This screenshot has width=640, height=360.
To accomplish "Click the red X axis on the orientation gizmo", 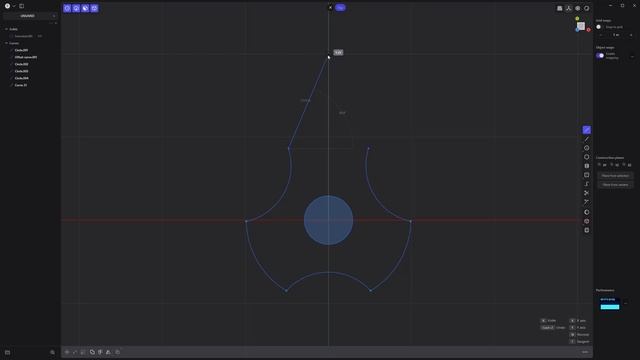I will 589,30.
